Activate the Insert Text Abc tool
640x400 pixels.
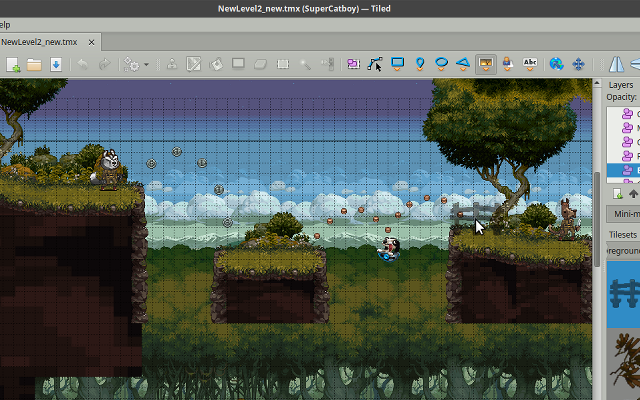click(x=530, y=64)
